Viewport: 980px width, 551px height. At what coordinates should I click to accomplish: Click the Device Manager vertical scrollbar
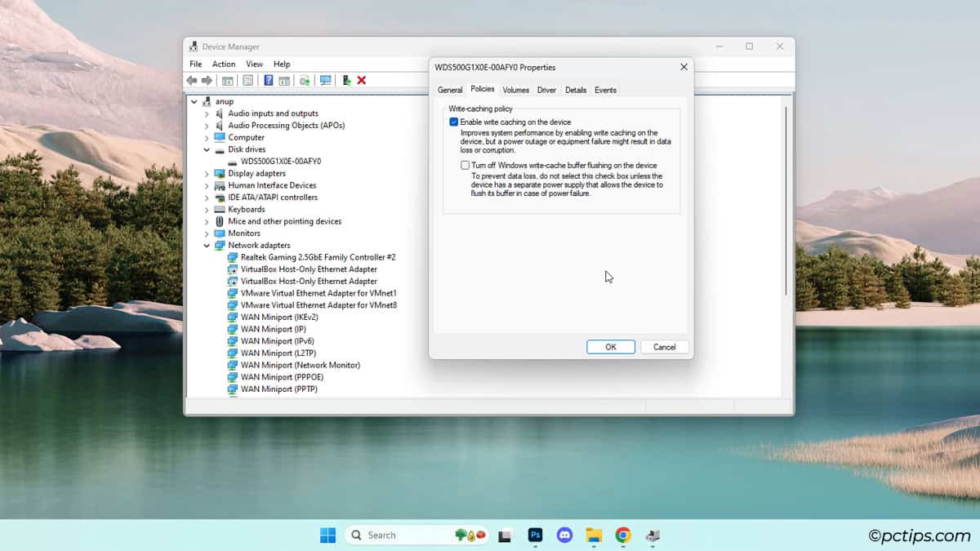(786, 200)
